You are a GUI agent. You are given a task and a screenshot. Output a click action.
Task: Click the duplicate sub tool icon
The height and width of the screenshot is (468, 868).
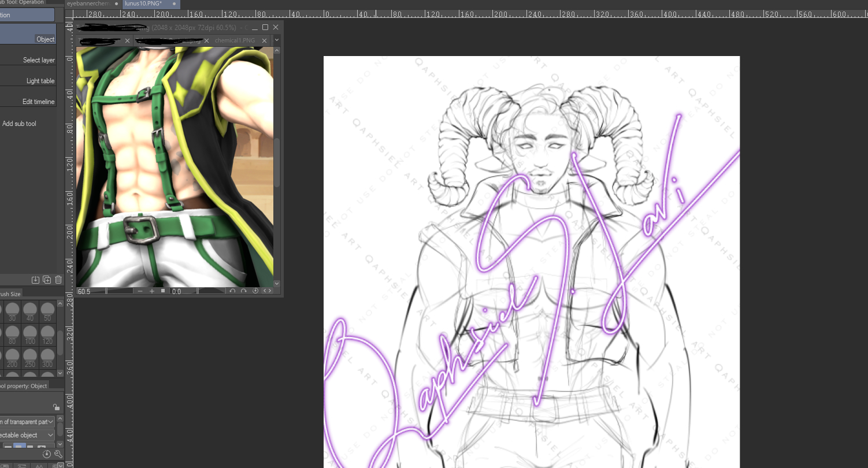pos(47,280)
